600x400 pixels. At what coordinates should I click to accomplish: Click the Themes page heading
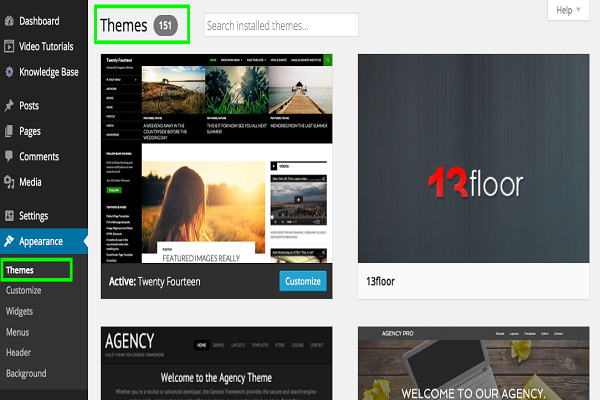pyautogui.click(x=124, y=25)
